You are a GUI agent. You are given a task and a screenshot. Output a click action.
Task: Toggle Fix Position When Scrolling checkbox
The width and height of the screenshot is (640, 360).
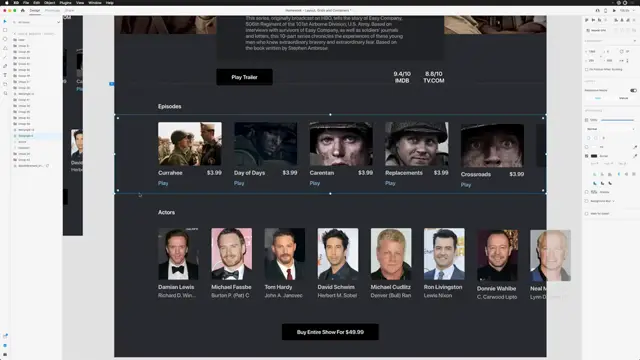(x=587, y=69)
